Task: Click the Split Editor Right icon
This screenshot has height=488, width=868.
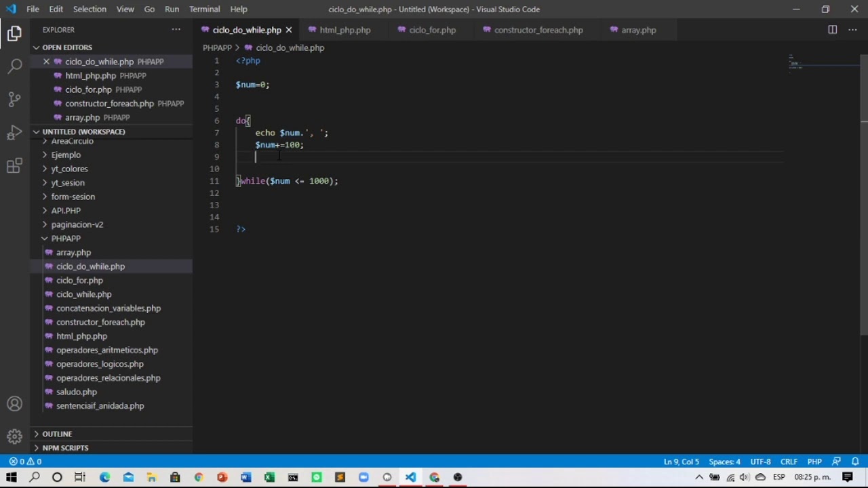Action: coord(832,30)
